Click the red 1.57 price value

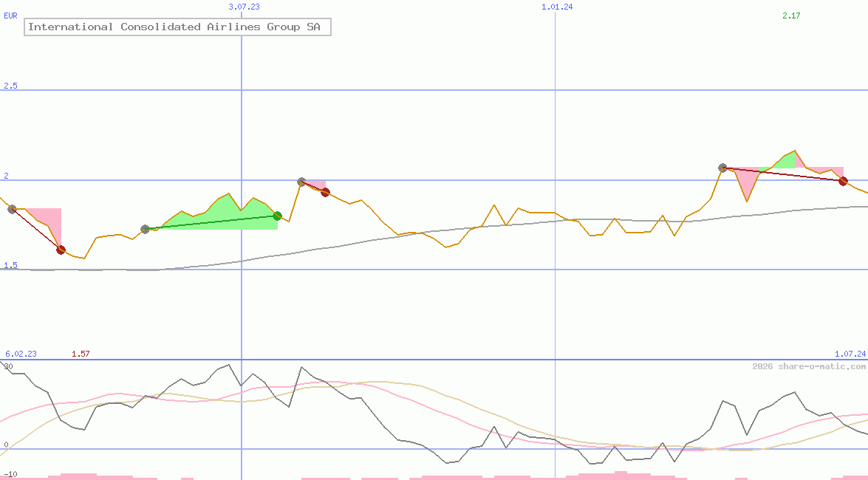81,354
